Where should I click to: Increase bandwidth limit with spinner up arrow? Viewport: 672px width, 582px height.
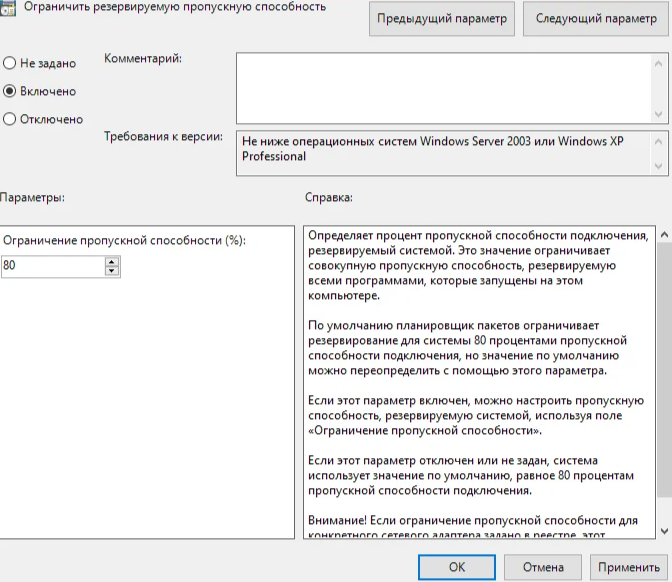pos(112,261)
